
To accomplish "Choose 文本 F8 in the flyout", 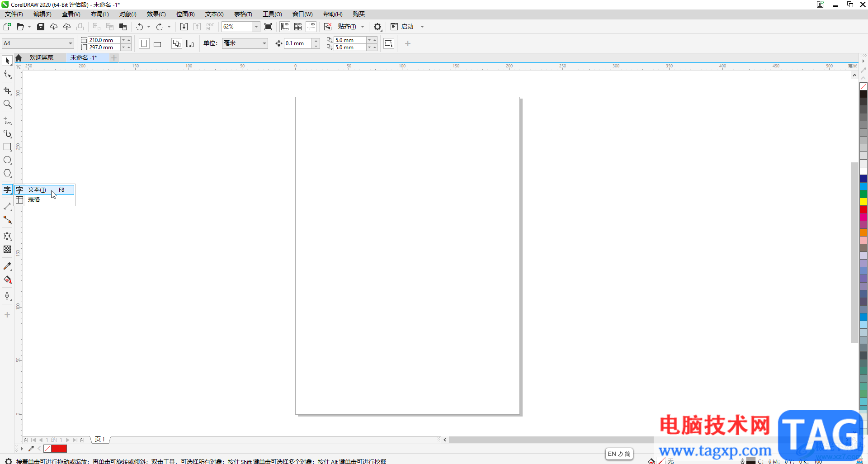I will (x=44, y=190).
